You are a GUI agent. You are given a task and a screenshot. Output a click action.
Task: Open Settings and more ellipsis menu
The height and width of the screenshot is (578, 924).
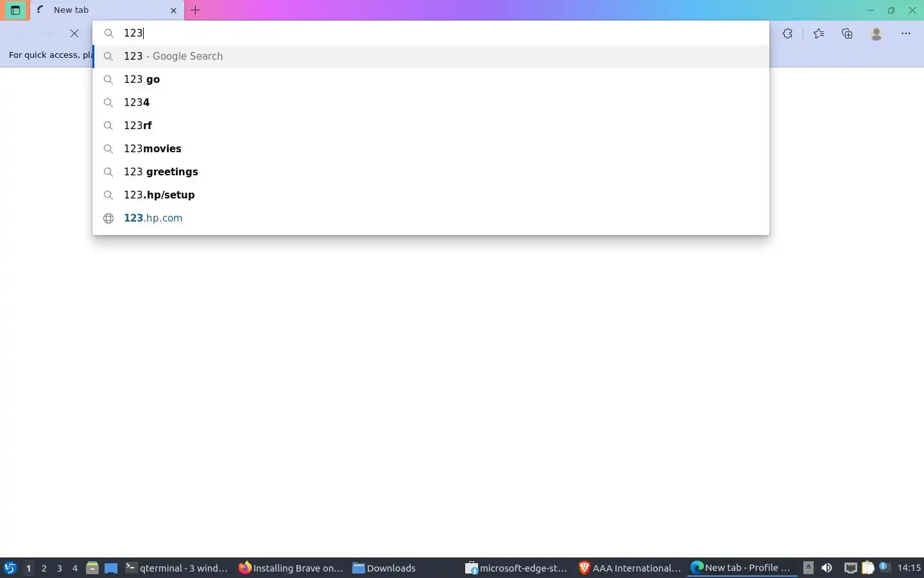pos(906,33)
